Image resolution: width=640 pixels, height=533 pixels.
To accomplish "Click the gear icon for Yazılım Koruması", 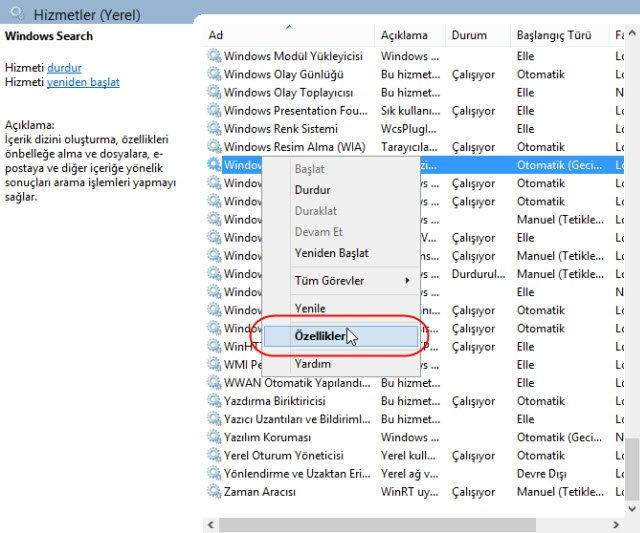I will pos(214,437).
